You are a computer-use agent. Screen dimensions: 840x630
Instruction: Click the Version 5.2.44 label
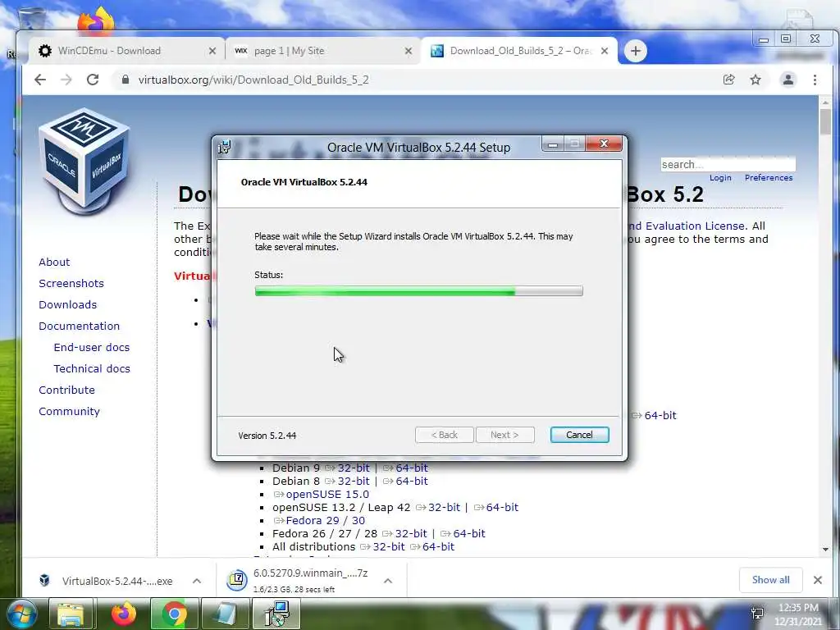267,436
